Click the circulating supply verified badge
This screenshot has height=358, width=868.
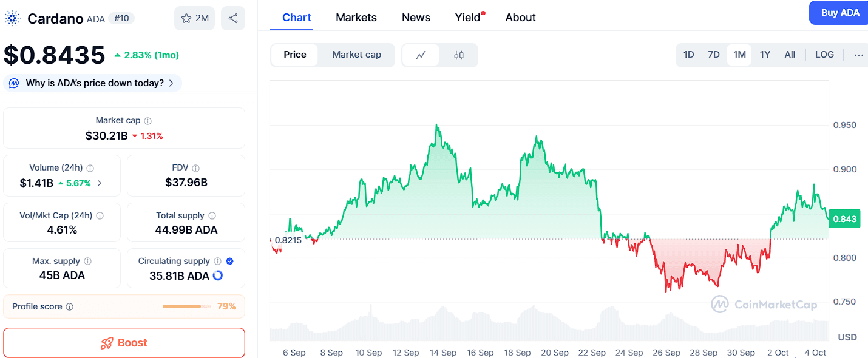[x=229, y=262]
